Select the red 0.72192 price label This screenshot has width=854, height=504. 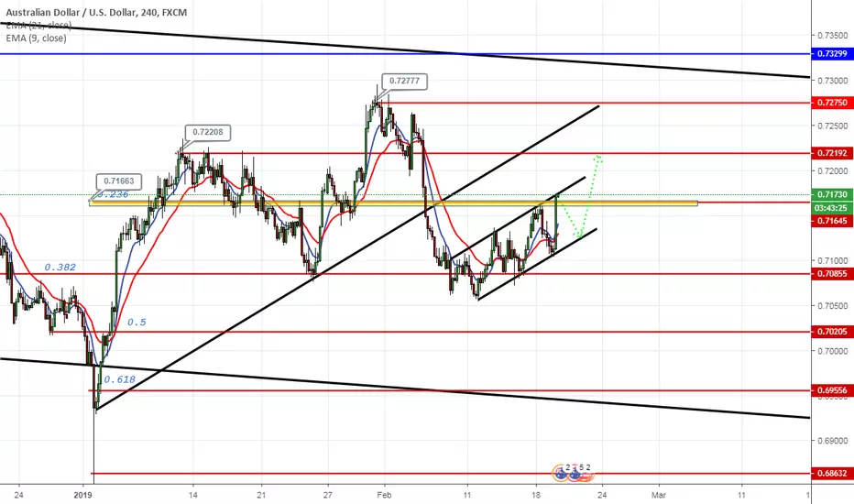point(832,153)
